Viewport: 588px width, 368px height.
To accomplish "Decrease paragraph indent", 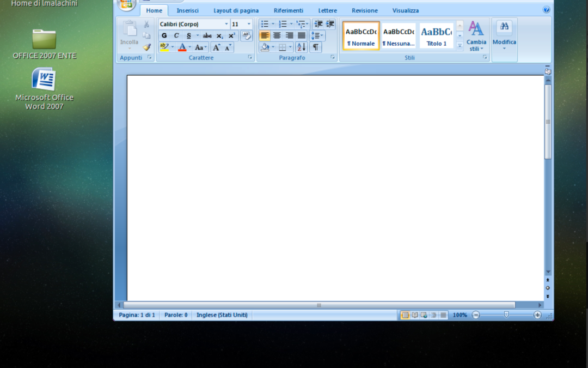I will tap(318, 24).
